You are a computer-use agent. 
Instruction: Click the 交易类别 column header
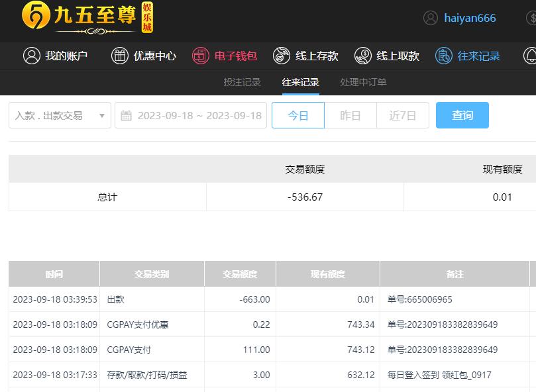(x=152, y=274)
